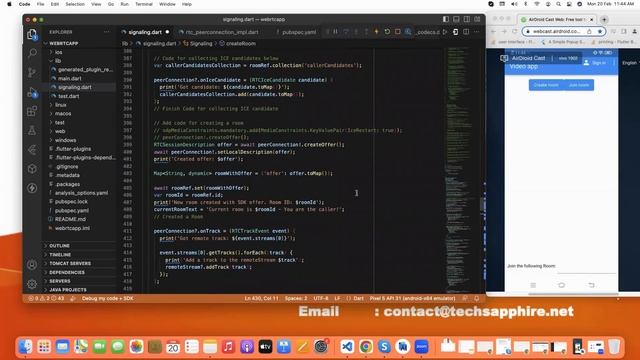
Task: Expand the JAVA PROJECTS section
Action: (x=68, y=290)
